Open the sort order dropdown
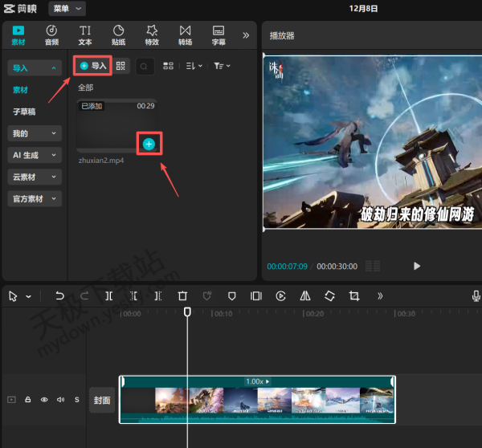Screen dimensions: 482x448 pos(194,66)
